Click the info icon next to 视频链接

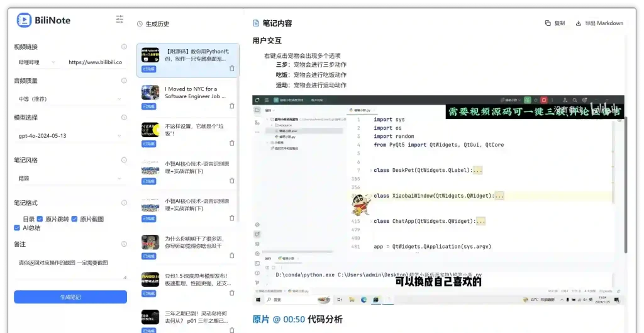click(124, 47)
